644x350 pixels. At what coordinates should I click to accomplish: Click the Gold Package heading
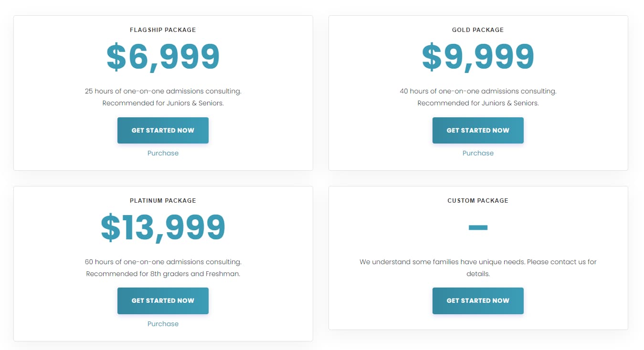pyautogui.click(x=478, y=30)
